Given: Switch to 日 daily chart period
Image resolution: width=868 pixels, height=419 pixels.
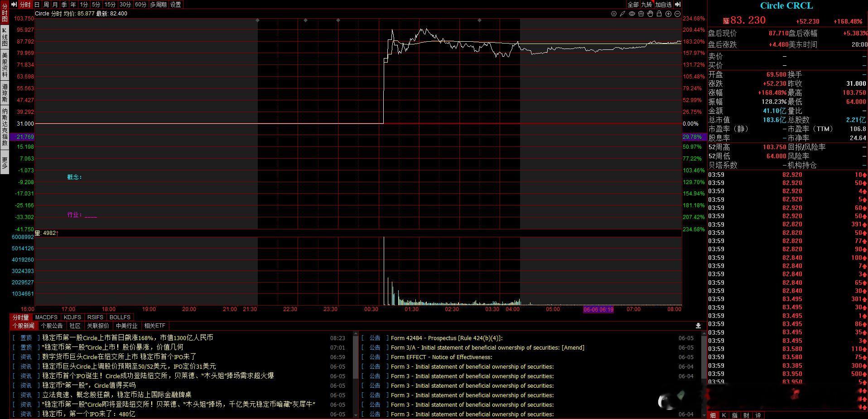Looking at the screenshot, I should click(x=37, y=5).
